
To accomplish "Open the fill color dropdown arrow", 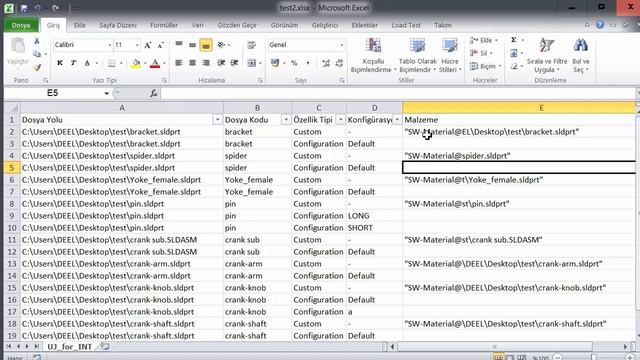I will (x=144, y=63).
